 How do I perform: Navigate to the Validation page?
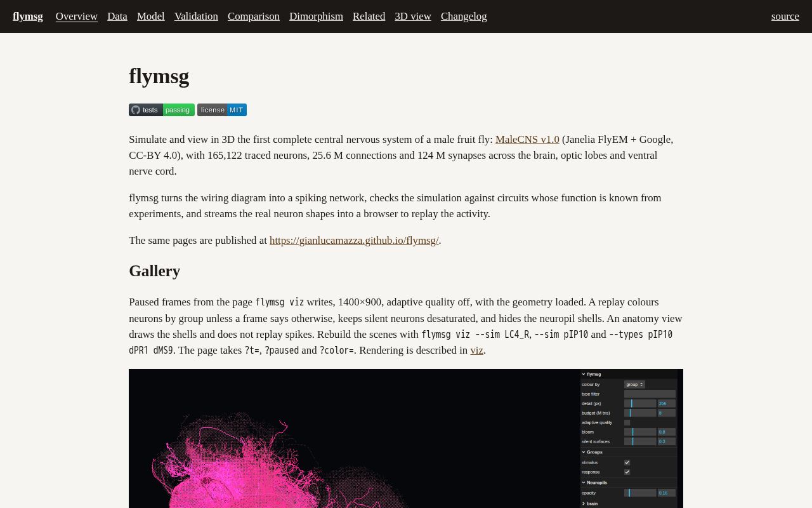(x=196, y=17)
